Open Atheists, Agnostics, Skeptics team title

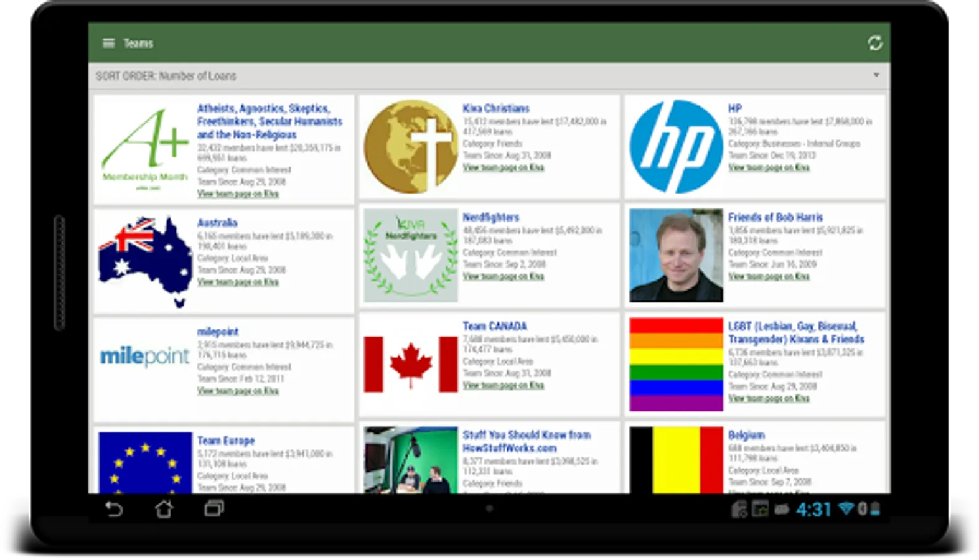pyautogui.click(x=269, y=121)
